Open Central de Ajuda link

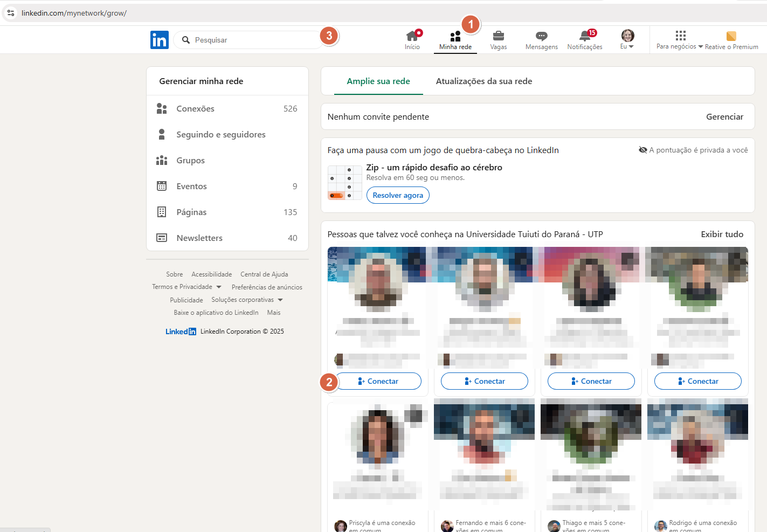(264, 274)
